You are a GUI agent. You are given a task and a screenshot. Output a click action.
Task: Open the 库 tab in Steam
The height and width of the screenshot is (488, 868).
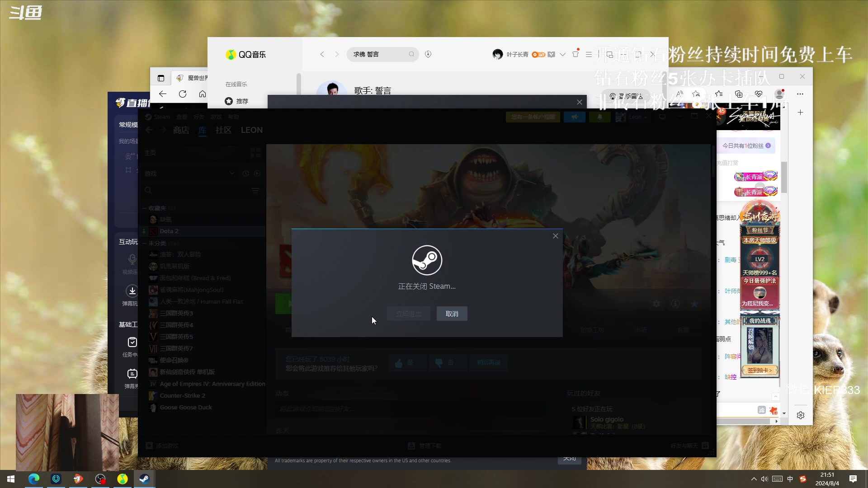[x=202, y=130]
